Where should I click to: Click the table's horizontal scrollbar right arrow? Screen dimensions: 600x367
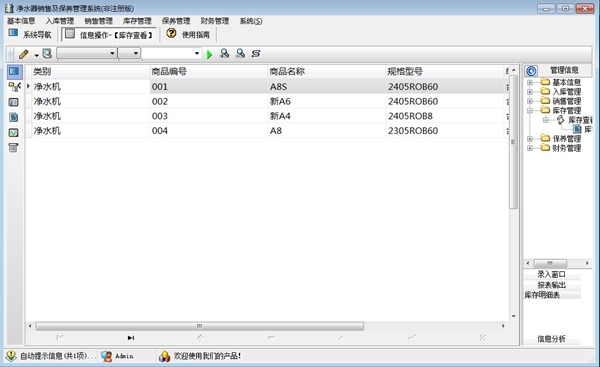503,326
